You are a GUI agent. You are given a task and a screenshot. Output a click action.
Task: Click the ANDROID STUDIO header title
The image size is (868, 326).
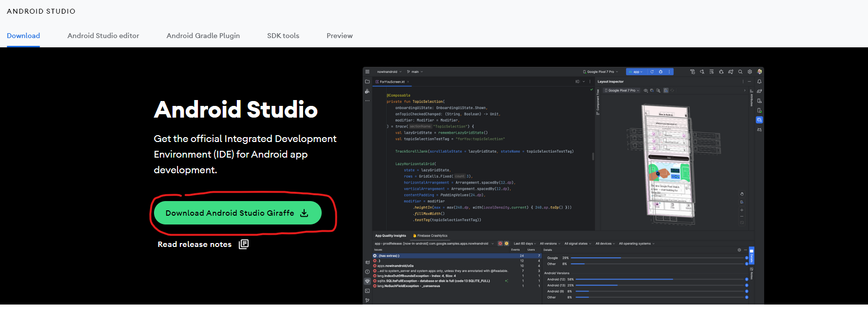point(41,11)
